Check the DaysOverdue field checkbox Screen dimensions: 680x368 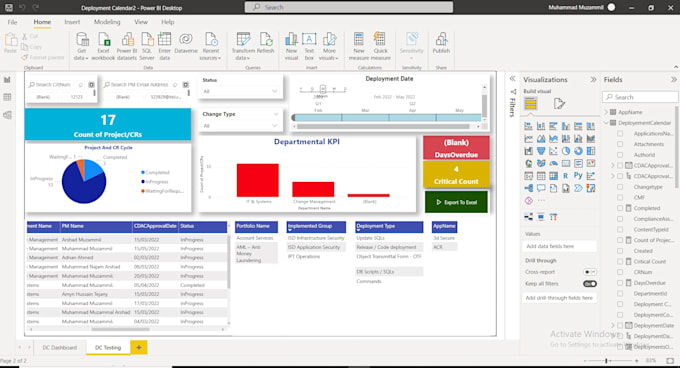point(620,283)
